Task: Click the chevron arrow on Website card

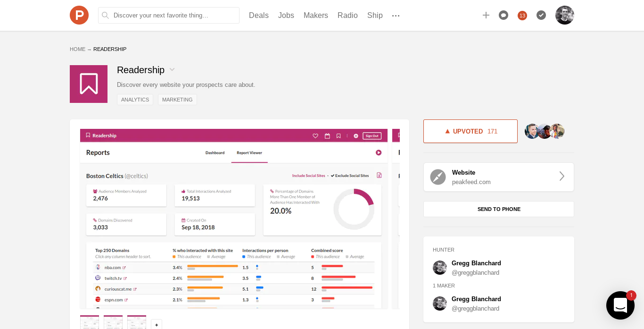Action: [561, 176]
